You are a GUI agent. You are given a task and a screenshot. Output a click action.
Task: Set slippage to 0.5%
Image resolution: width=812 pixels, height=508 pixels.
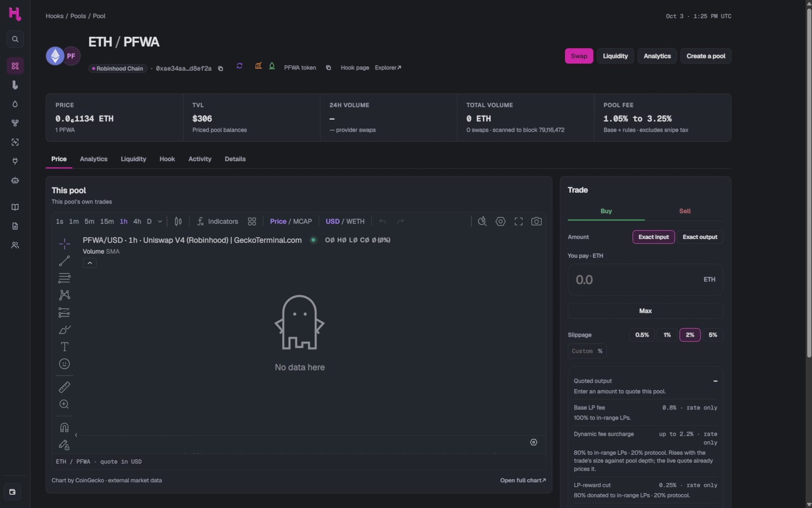tap(642, 335)
